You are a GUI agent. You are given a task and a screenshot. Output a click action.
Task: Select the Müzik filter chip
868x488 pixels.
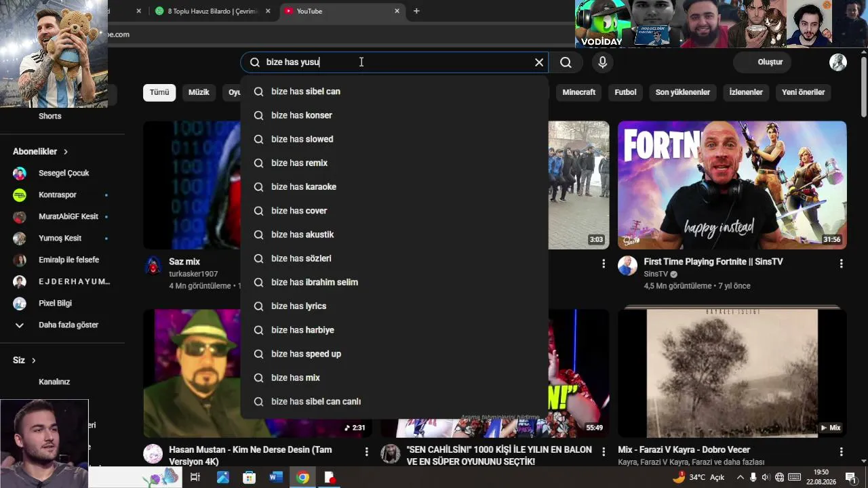coord(199,92)
